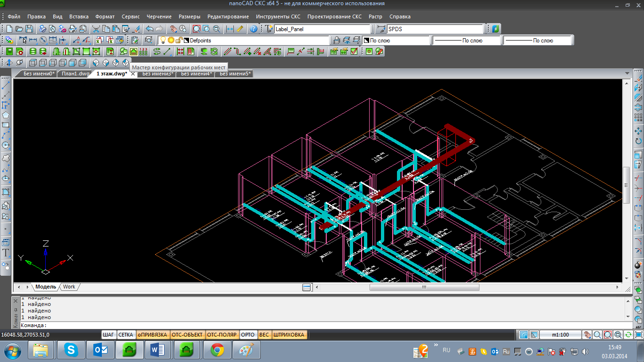The height and width of the screenshot is (362, 644).
Task: Click the ШТРИХОВКА status bar button
Action: point(289,335)
